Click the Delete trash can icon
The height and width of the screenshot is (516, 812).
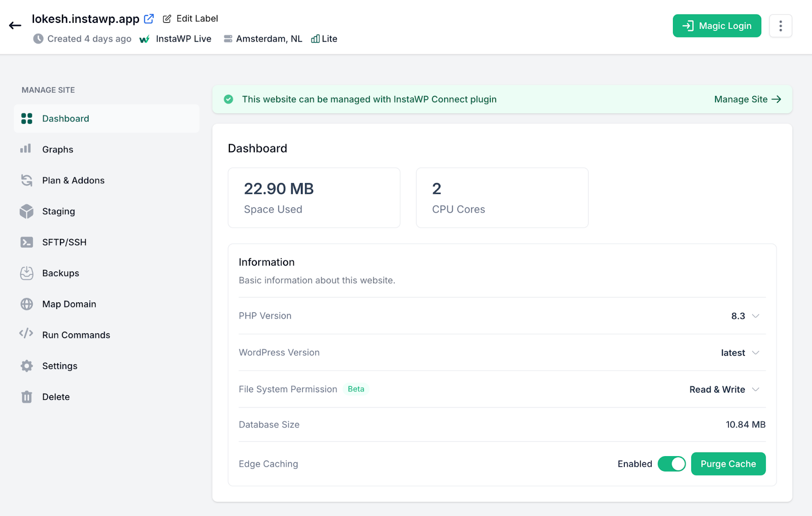(26, 397)
